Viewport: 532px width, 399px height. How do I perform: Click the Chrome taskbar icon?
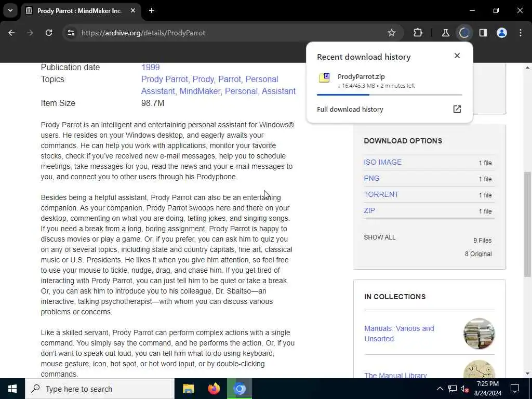[x=240, y=389]
